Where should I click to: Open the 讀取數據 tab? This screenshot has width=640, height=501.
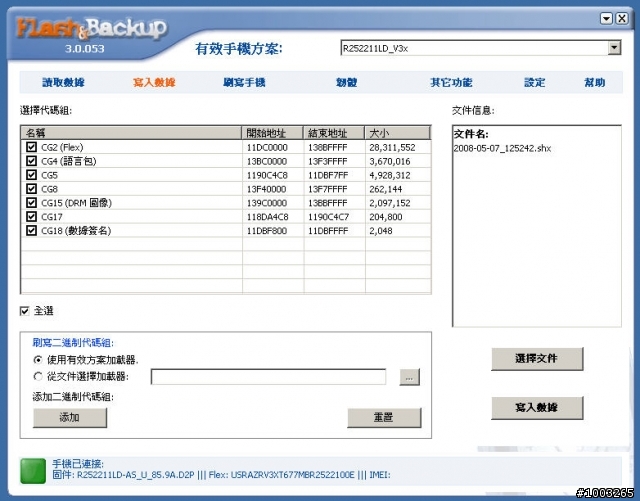point(63,82)
